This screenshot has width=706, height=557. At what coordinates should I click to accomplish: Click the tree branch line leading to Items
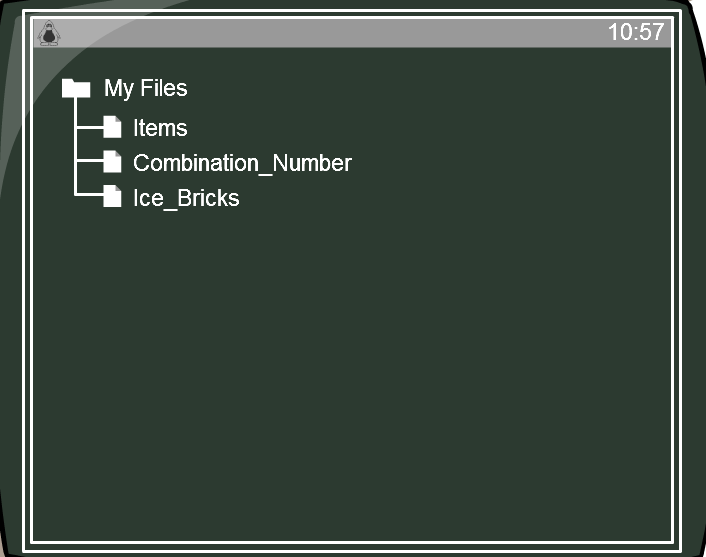(90, 128)
